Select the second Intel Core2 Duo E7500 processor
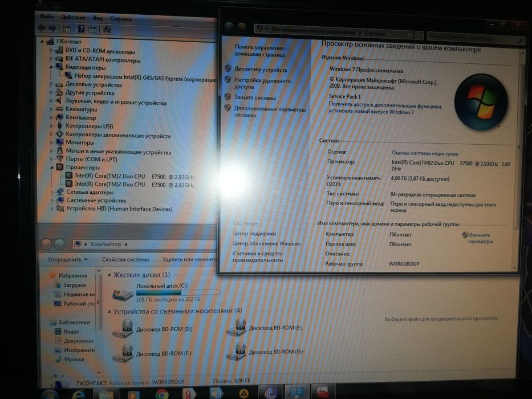This screenshot has height=399, width=532. [135, 184]
